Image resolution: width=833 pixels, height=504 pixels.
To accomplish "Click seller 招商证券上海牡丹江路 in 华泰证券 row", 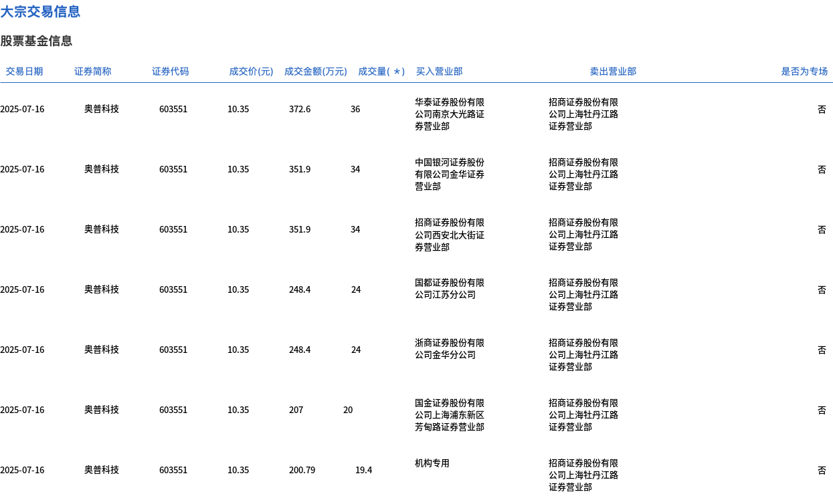I will pos(583,114).
